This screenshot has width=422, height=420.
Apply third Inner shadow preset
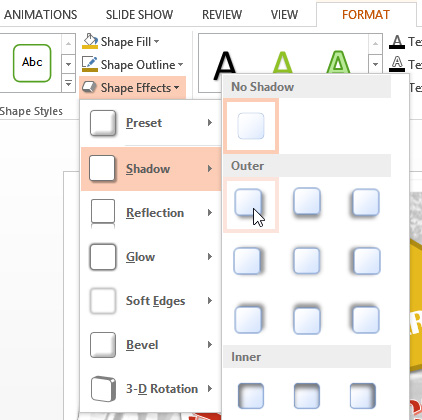click(x=363, y=396)
